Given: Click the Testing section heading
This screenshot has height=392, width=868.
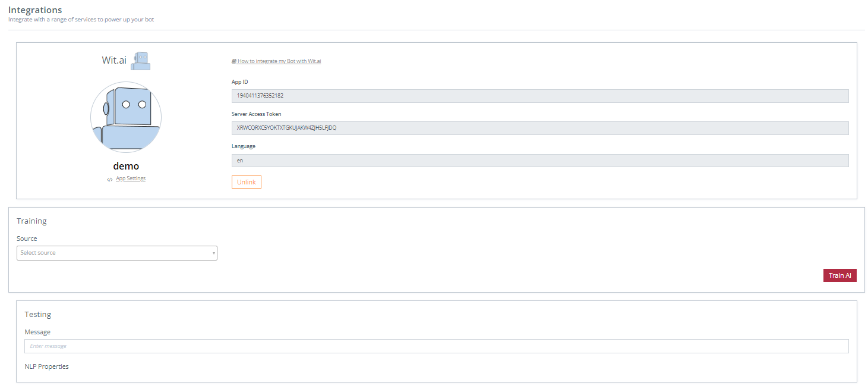Looking at the screenshot, I should [38, 315].
